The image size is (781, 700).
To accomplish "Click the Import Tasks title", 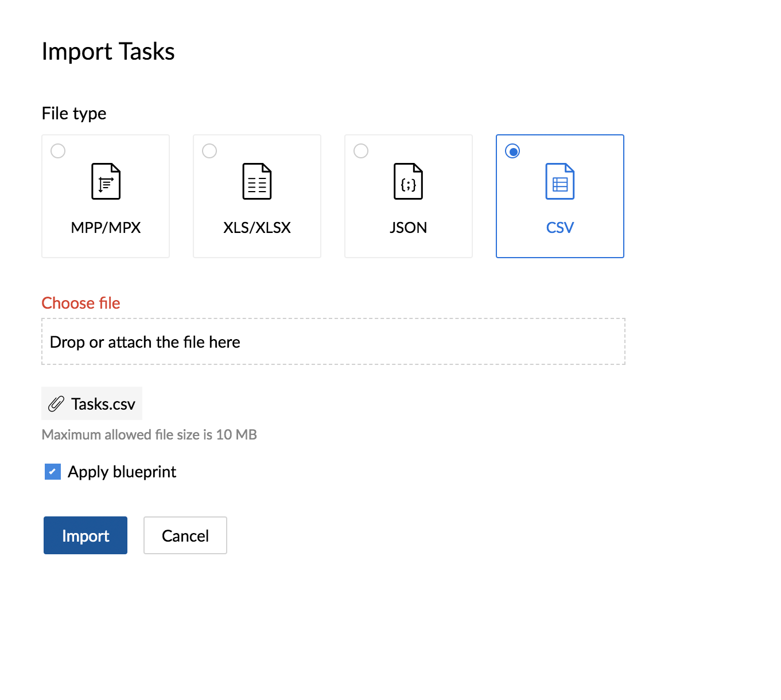I will coord(108,52).
